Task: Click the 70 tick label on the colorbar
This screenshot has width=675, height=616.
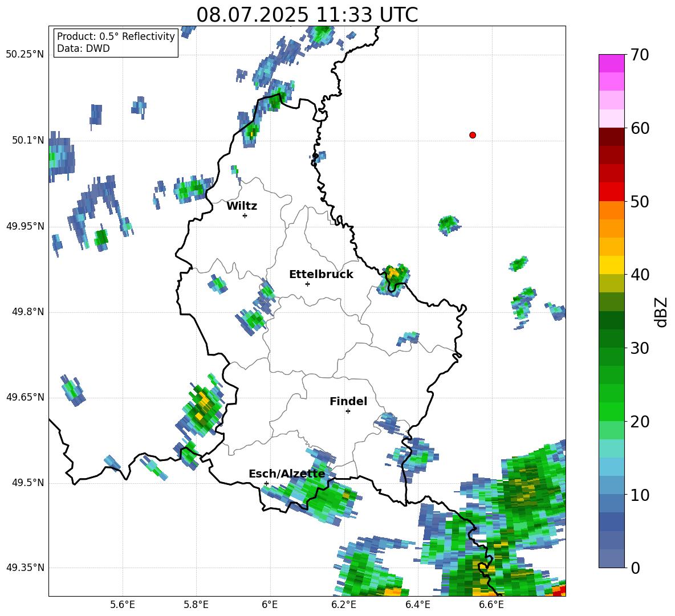Action: click(x=640, y=55)
